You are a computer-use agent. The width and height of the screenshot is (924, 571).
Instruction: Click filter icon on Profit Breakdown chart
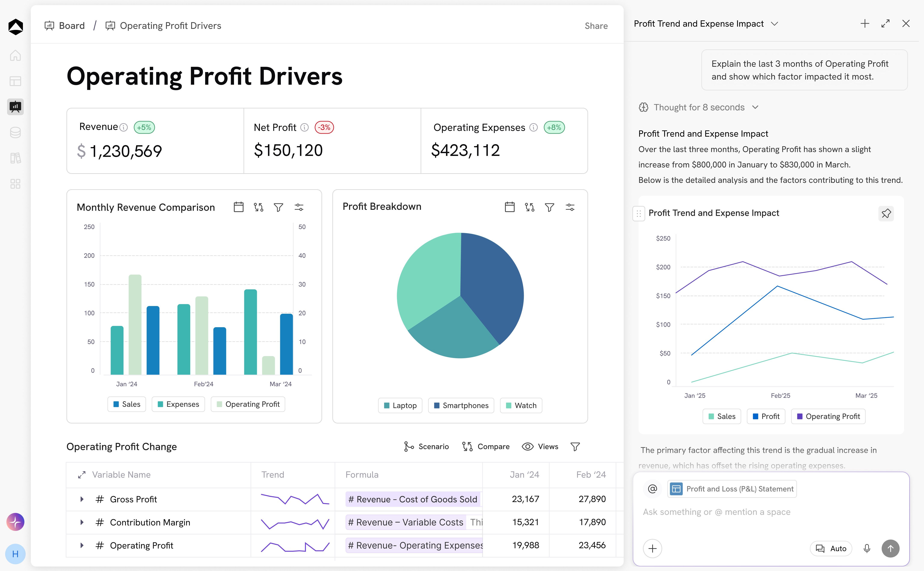point(549,207)
